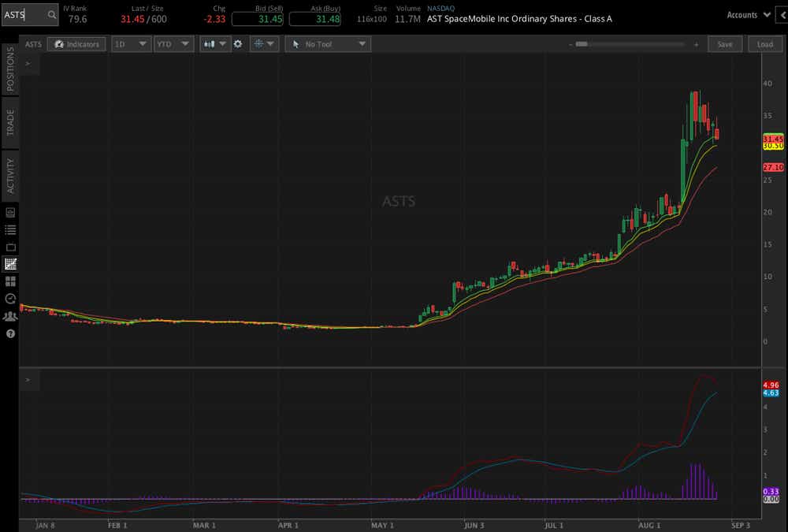Open the watchlist gadget icon in left sidebar
788x532 pixels.
(10, 229)
